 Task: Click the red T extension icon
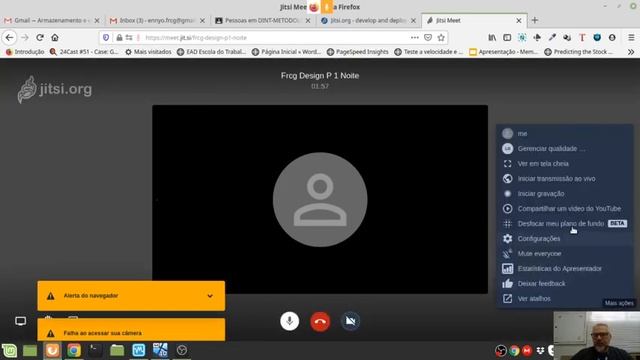pos(582,38)
